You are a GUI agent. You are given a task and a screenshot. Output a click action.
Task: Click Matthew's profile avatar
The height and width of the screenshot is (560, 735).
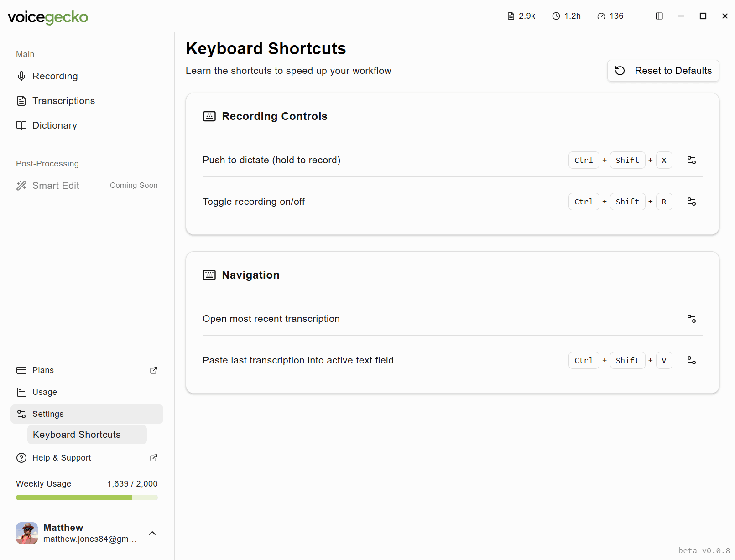pos(27,533)
